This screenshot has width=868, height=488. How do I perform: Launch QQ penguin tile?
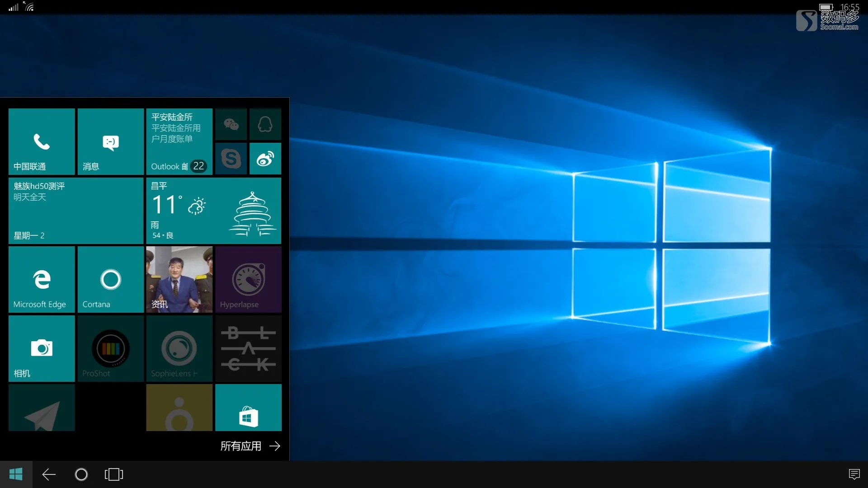pyautogui.click(x=265, y=124)
